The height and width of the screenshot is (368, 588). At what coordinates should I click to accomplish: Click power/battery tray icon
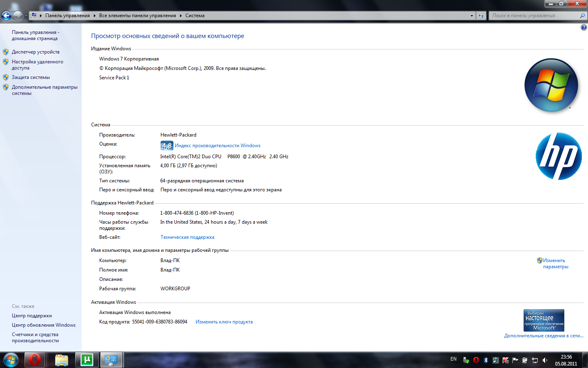pos(525,360)
